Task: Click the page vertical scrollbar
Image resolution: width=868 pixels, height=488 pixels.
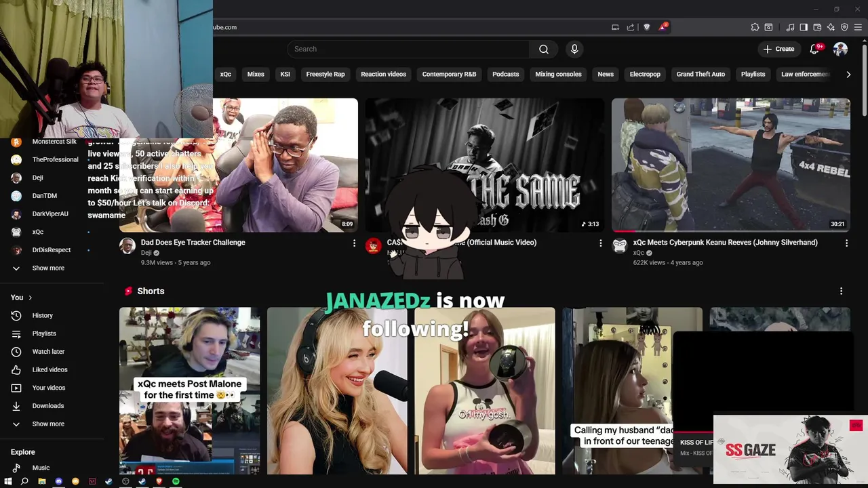Action: tap(864, 81)
